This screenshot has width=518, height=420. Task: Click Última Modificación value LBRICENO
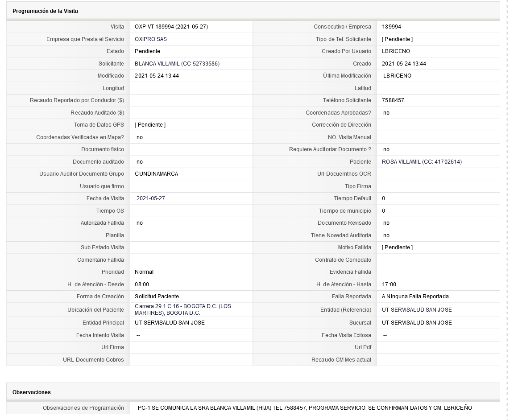coord(397,76)
